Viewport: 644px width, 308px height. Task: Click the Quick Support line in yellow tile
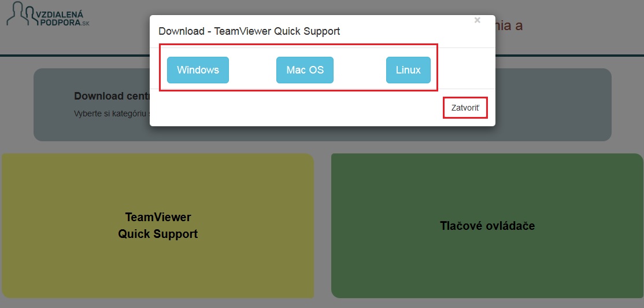point(158,234)
